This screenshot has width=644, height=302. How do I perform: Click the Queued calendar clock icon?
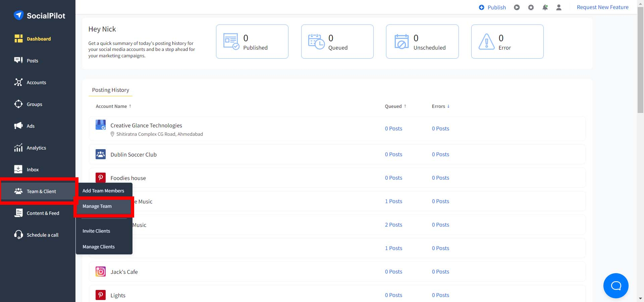pyautogui.click(x=316, y=42)
